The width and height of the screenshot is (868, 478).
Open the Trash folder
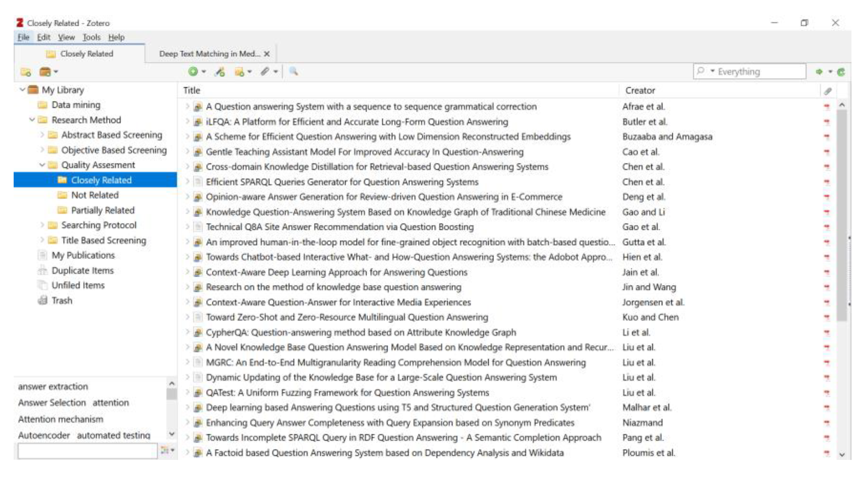[x=62, y=301]
